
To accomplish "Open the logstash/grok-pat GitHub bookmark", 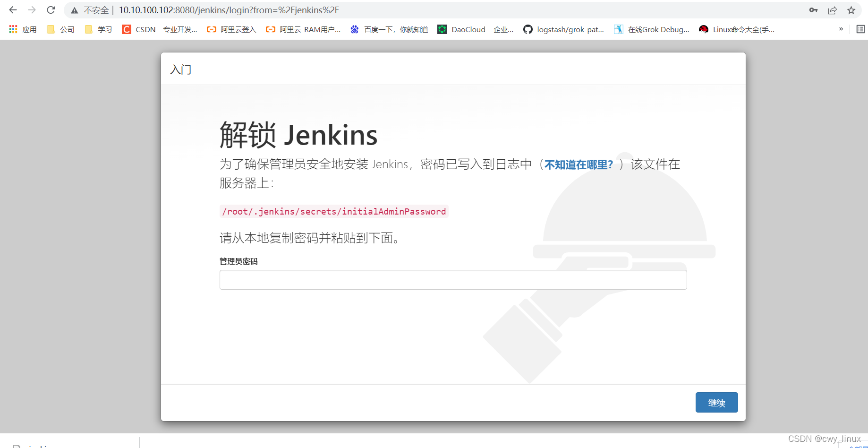I will tap(564, 29).
